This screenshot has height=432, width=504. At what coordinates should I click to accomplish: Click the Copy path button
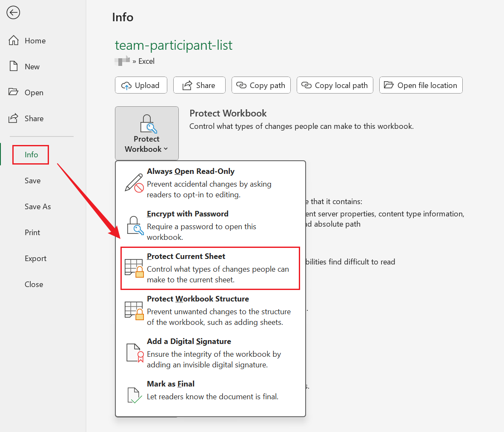pos(261,85)
